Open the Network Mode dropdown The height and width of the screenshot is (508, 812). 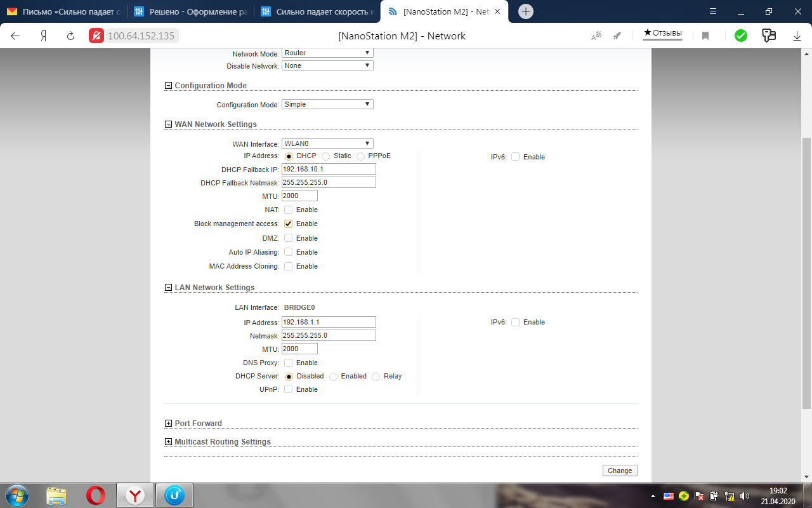327,53
